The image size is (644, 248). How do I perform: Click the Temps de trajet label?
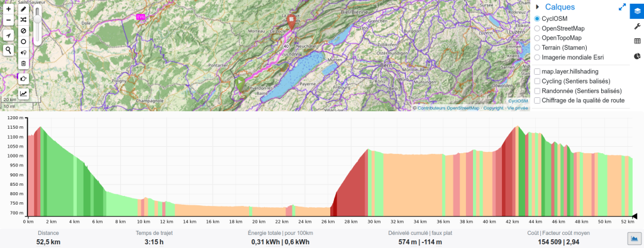coord(154,233)
